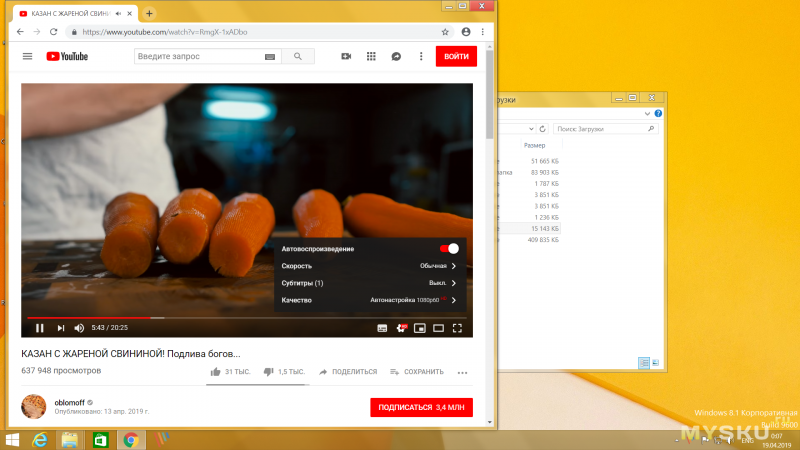Select the 15 143 КБ file row
This screenshot has height=450, width=800.
(x=530, y=229)
